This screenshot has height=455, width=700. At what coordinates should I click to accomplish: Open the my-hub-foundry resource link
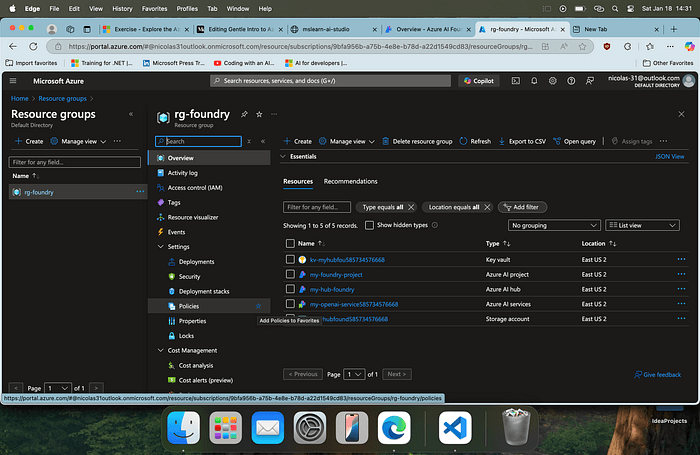click(332, 289)
